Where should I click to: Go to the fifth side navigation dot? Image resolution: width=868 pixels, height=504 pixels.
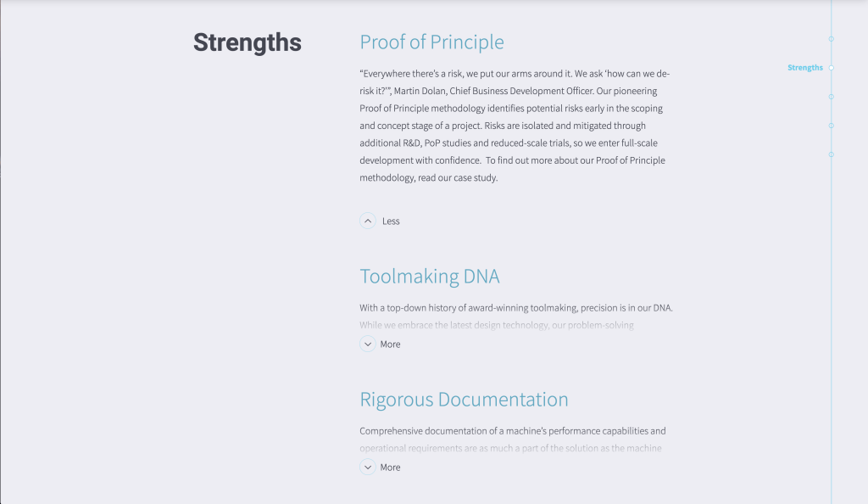[x=831, y=154]
